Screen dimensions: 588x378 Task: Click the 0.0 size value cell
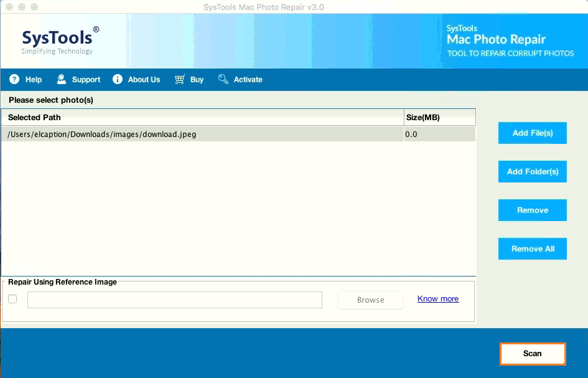click(x=440, y=134)
